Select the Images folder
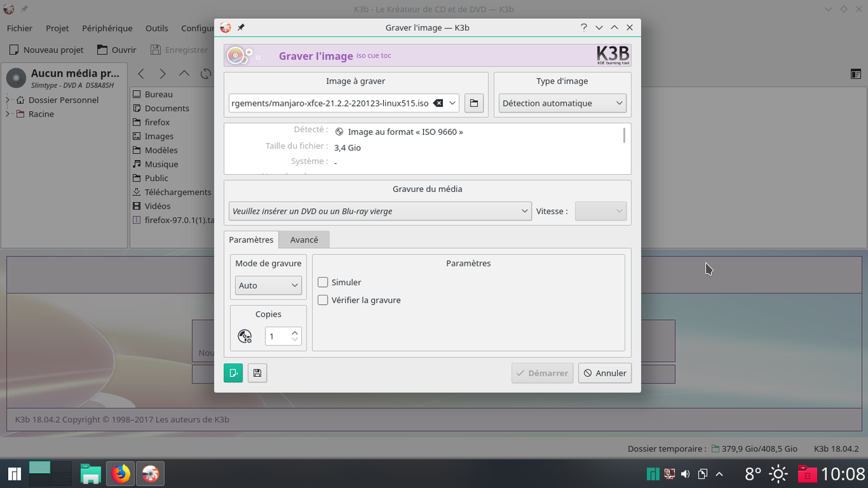868x488 pixels. [159, 136]
